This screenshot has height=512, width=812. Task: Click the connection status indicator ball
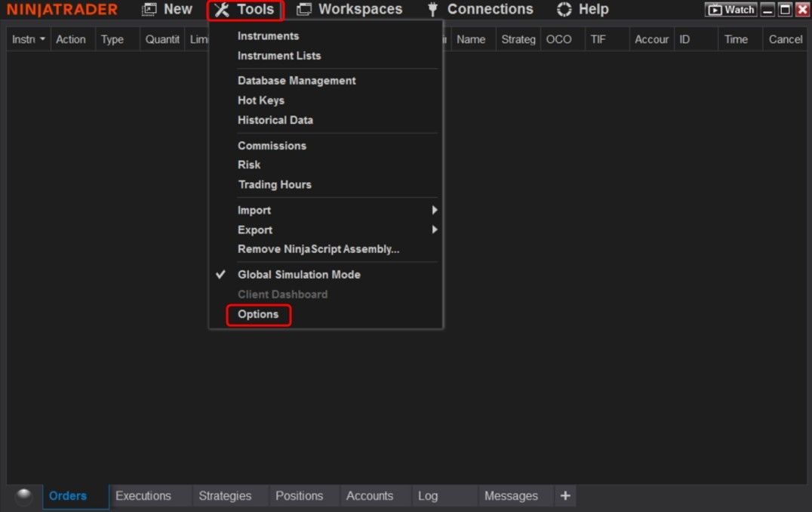(24, 496)
